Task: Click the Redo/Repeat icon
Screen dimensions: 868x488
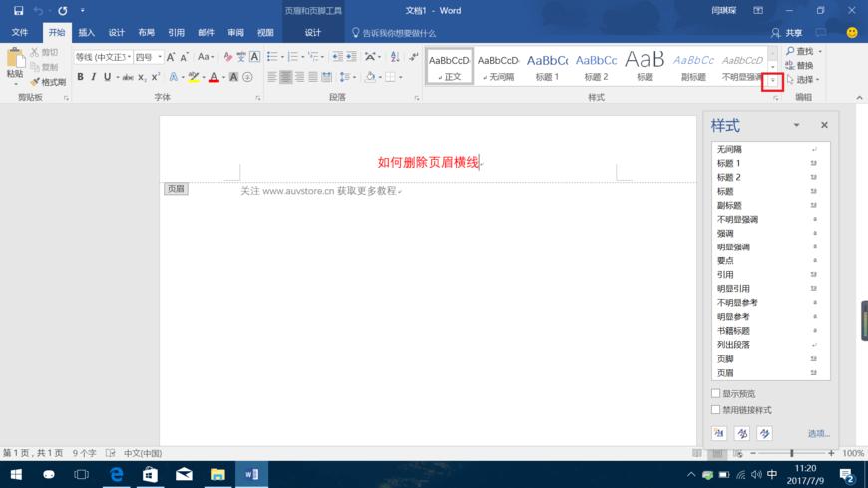Action: (63, 11)
